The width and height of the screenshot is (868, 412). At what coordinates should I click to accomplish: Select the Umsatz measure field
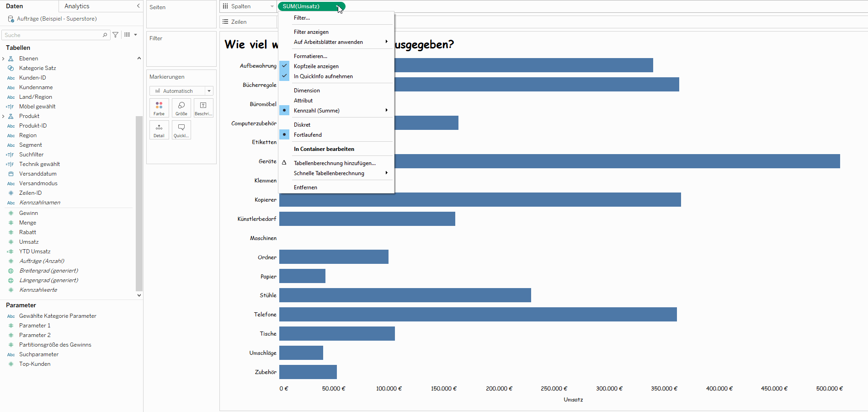[29, 242]
